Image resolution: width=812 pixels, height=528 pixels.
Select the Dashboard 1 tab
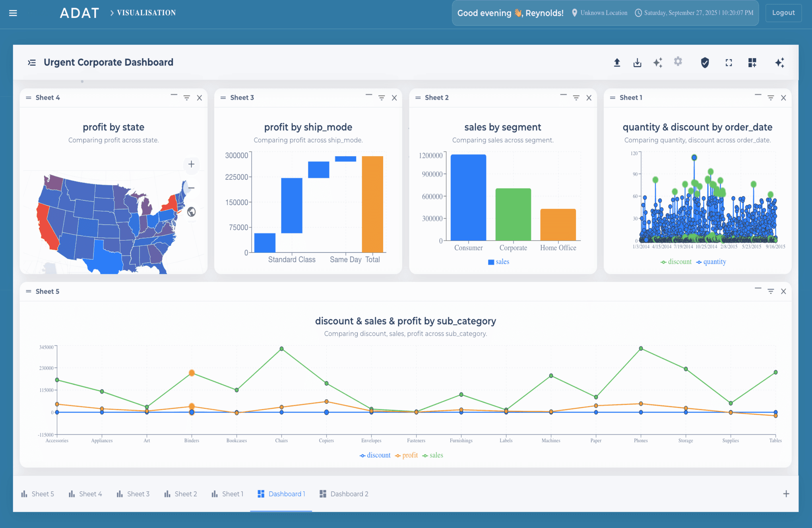coord(281,494)
